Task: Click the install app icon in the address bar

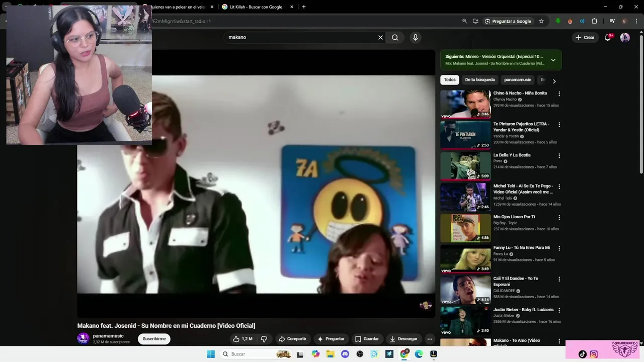Action: (475, 21)
